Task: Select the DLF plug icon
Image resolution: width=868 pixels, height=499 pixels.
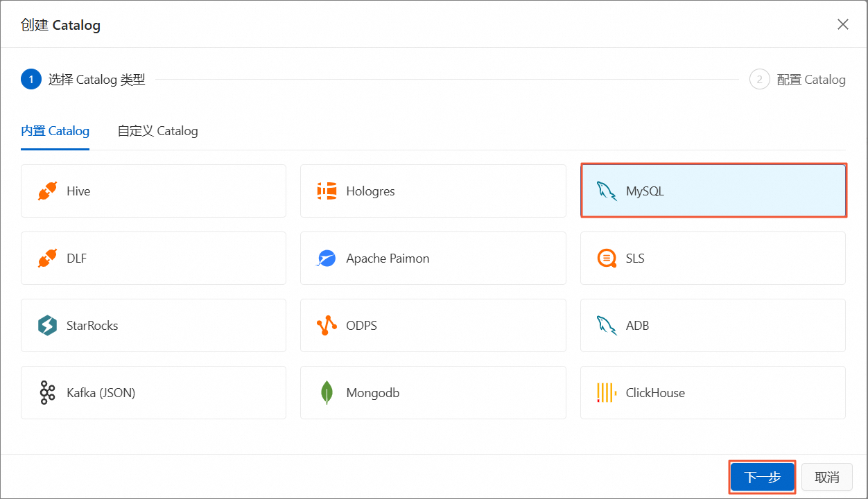Action: (48, 259)
